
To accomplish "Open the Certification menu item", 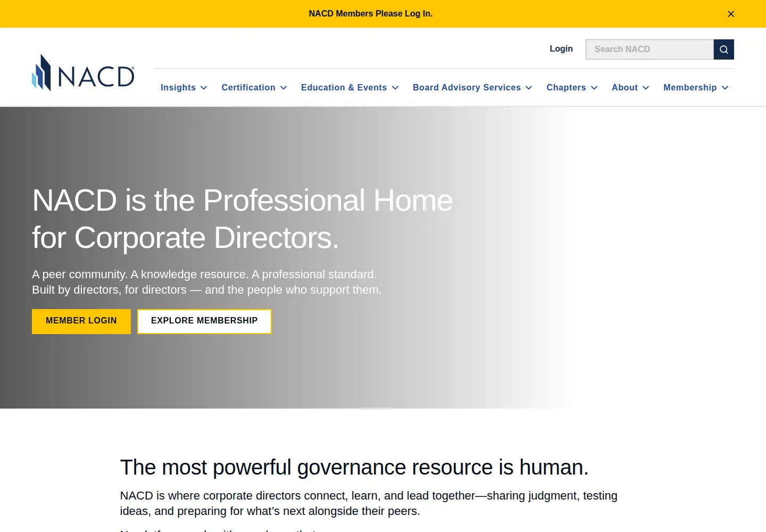I will coord(248,88).
